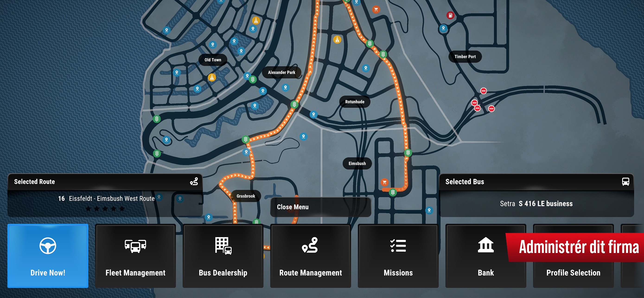Open Fleet Management menu tile
The image size is (644, 298).
coord(135,256)
